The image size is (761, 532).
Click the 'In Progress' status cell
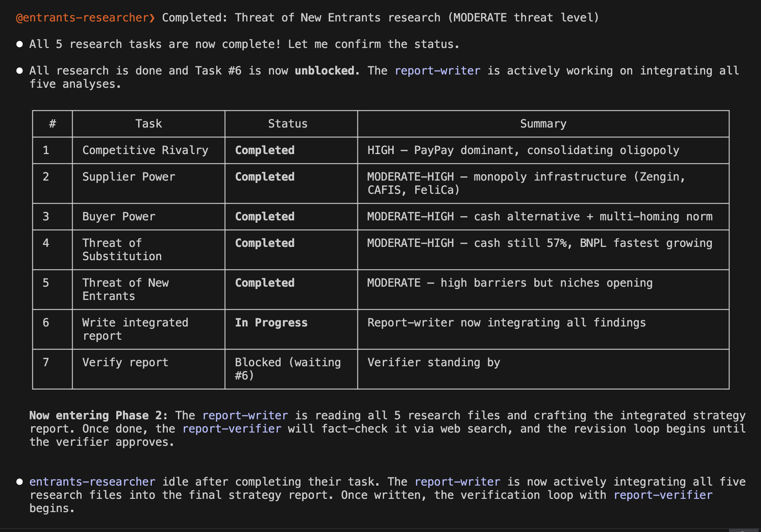pyautogui.click(x=271, y=323)
